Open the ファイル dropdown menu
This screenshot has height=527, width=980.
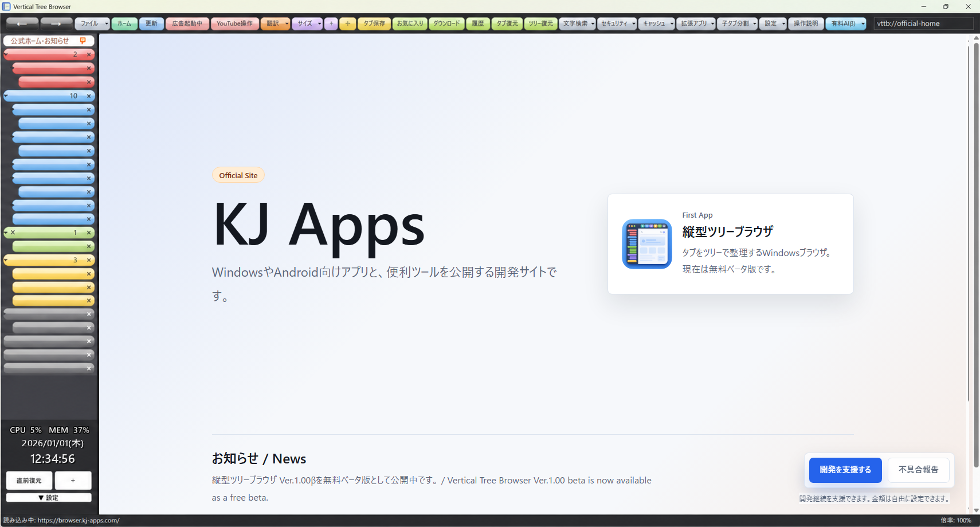pyautogui.click(x=92, y=23)
